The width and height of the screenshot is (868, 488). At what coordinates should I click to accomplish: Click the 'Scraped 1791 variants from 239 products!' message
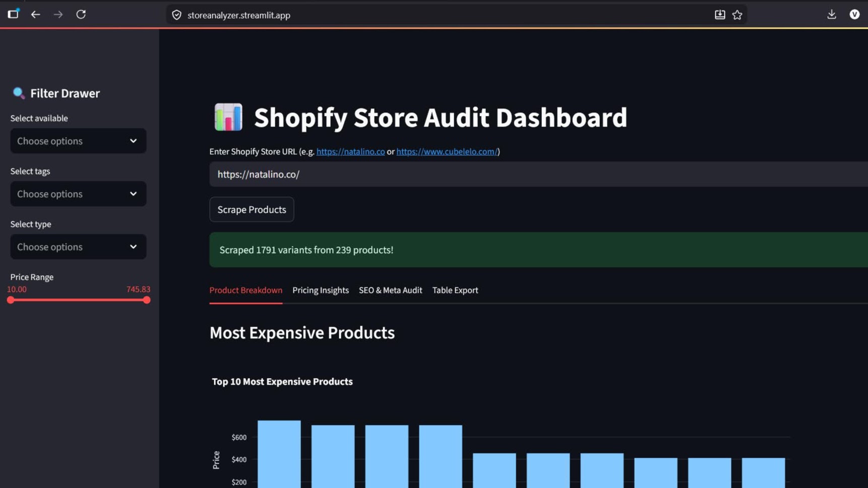coord(306,250)
